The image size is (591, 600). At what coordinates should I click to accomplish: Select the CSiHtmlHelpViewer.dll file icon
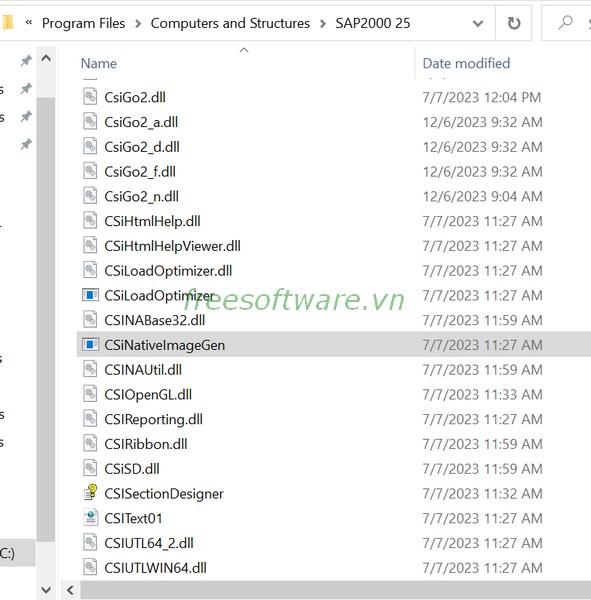tap(90, 246)
